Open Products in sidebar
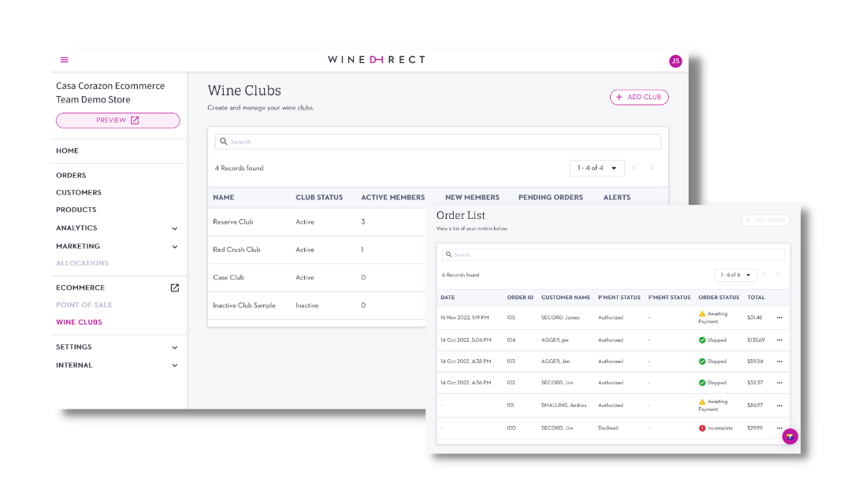851x504 pixels. (76, 209)
